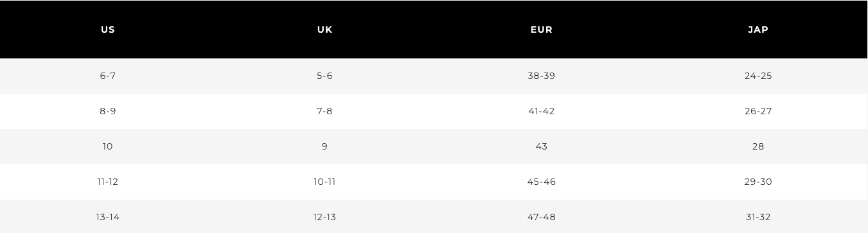Select JAP size 26-27 cell
Image resolution: width=868 pixels, height=233 pixels.
(x=758, y=111)
